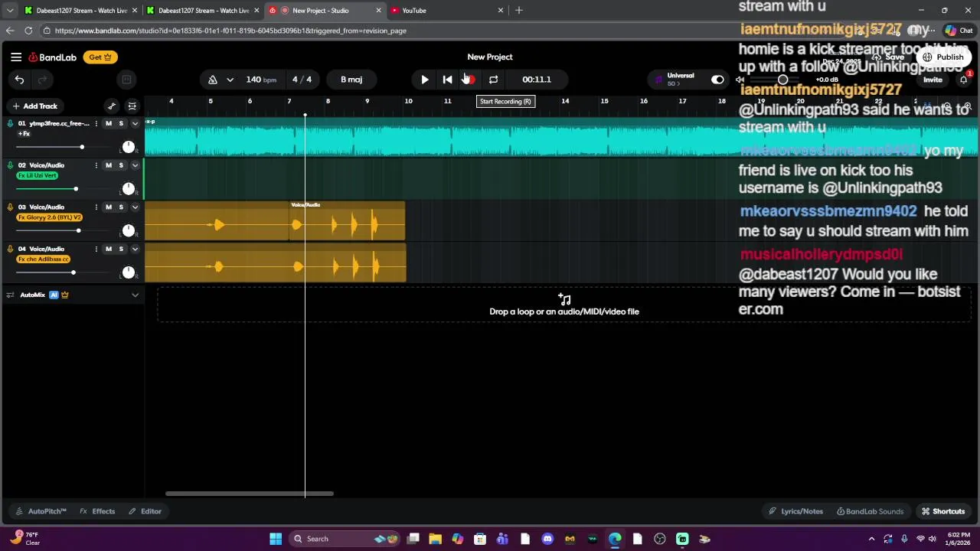Arm track 04 Voice/Audio microphone
This screenshot has width=980, height=551.
click(10, 249)
